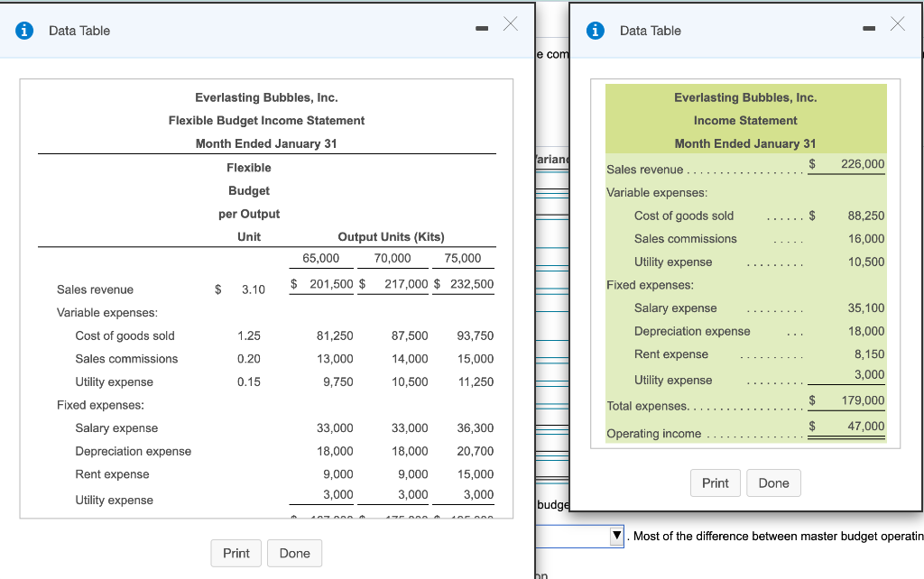Close the income statement Data Table dialog
Screen dimensions: 924x579
tap(897, 24)
